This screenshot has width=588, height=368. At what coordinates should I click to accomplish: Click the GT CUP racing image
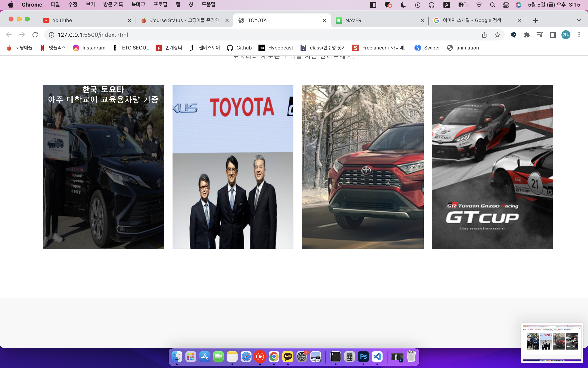[x=492, y=167]
